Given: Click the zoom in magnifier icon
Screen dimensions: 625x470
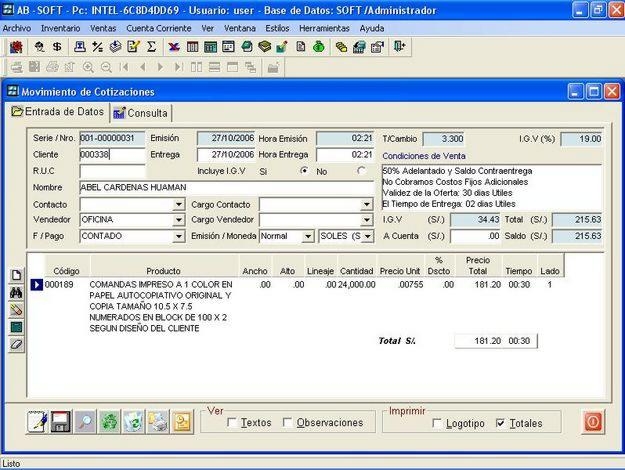Looking at the screenshot, I should tap(88, 67).
